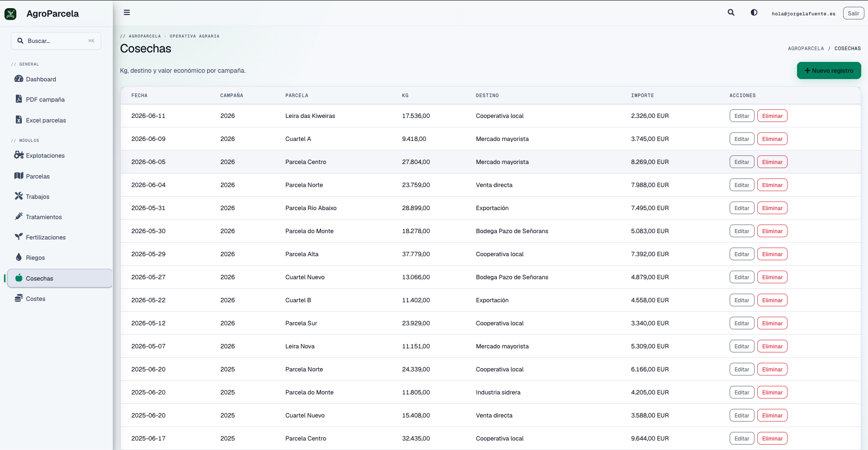The image size is (868, 450).
Task: Click the Parcelas map icon
Action: click(x=19, y=176)
